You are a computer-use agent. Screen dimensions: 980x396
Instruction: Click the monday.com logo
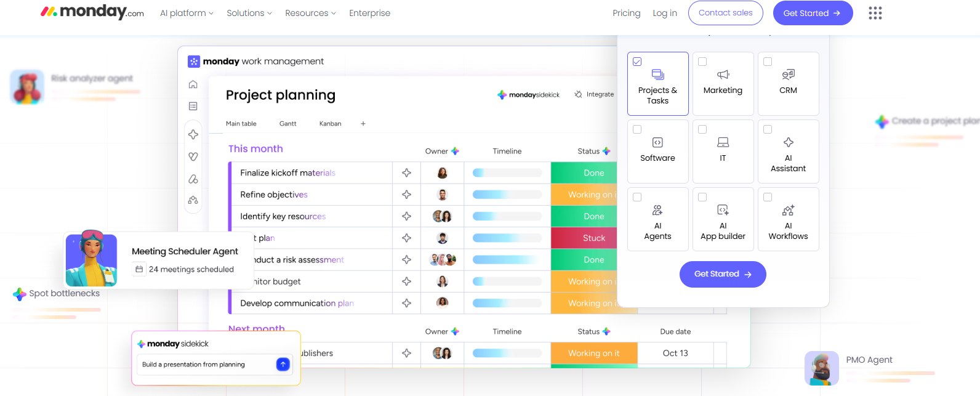(92, 12)
